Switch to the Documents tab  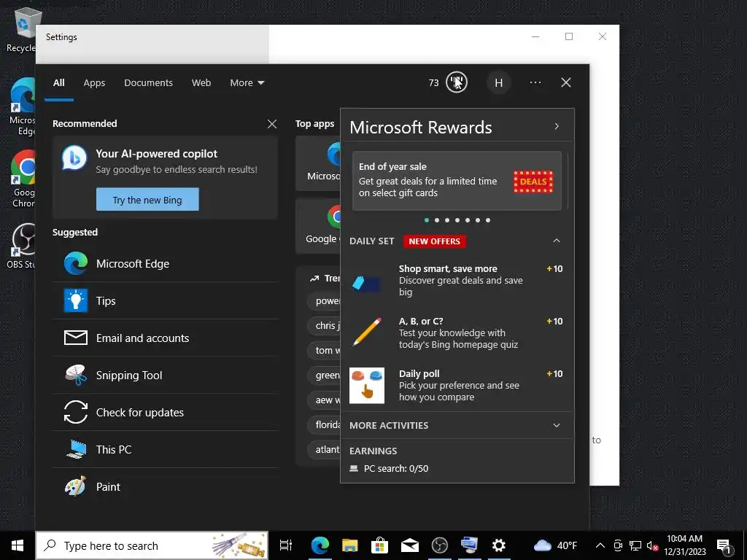coord(148,83)
